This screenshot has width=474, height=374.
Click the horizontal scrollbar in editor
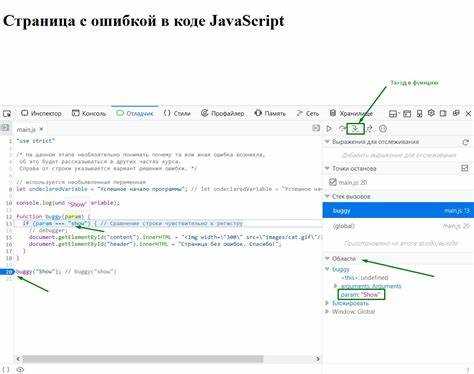coord(143,359)
